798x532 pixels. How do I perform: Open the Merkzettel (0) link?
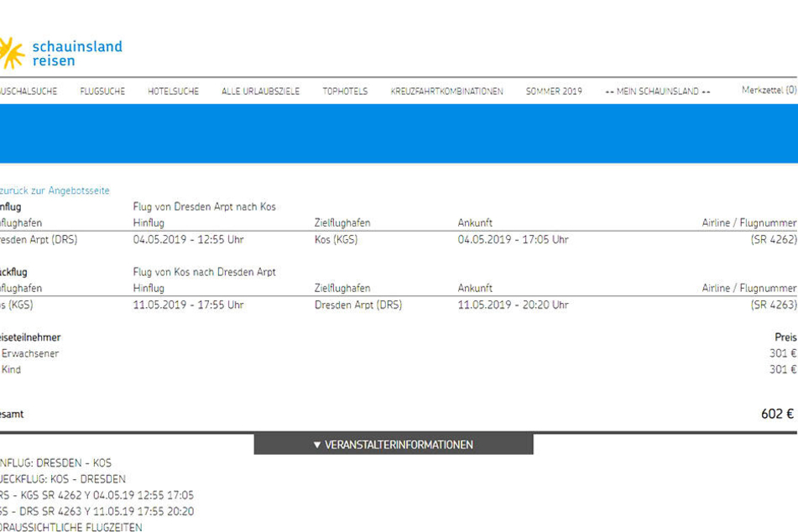click(x=769, y=90)
